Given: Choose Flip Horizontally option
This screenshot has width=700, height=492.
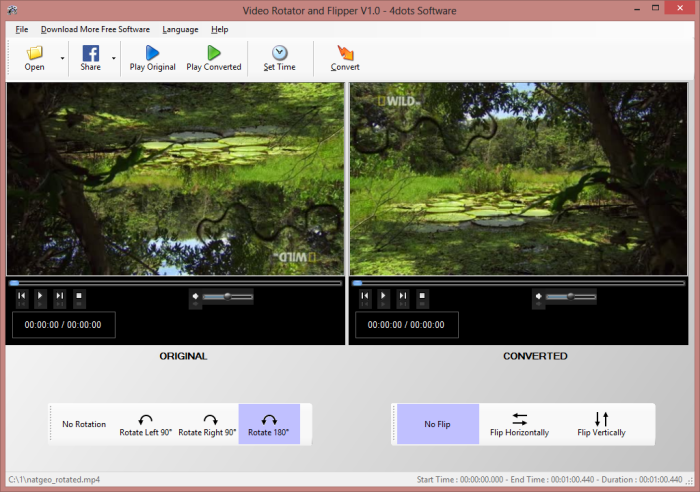Looking at the screenshot, I should point(519,424).
